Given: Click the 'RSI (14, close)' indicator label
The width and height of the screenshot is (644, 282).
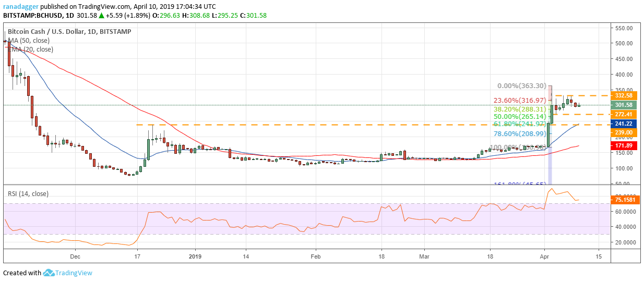Looking at the screenshot, I should coord(28,193).
